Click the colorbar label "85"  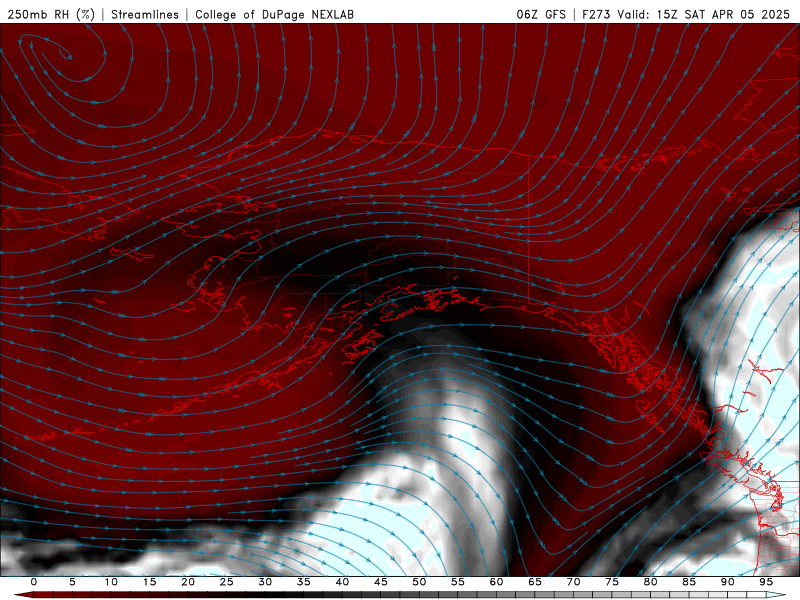pyautogui.click(x=689, y=582)
